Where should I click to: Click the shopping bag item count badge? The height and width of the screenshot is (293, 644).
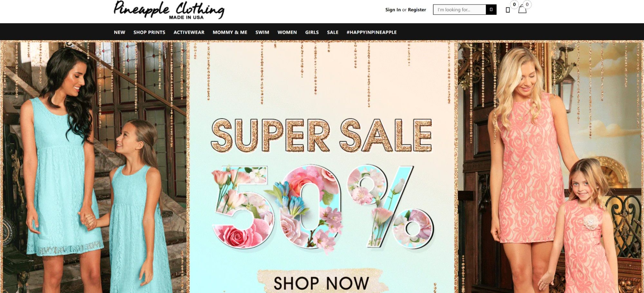pyautogui.click(x=527, y=5)
